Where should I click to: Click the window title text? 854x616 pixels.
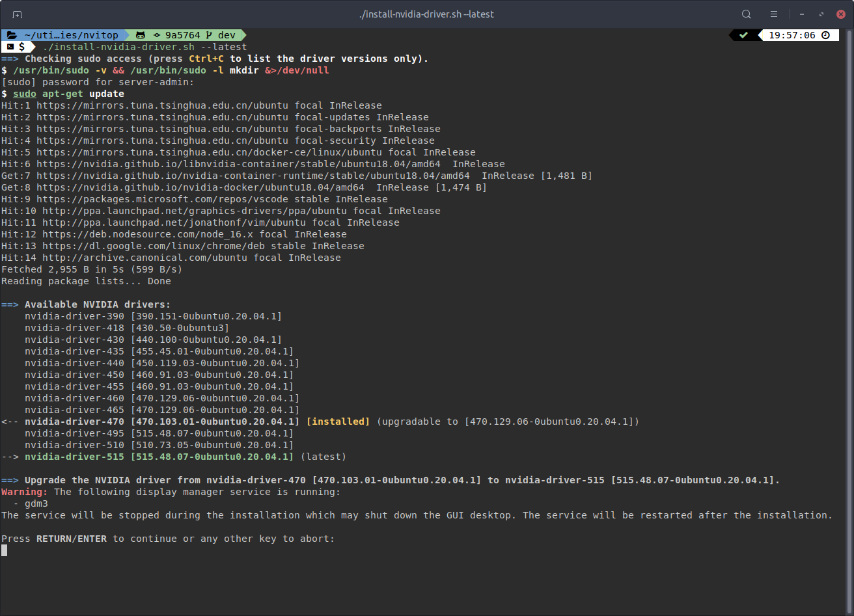click(426, 14)
